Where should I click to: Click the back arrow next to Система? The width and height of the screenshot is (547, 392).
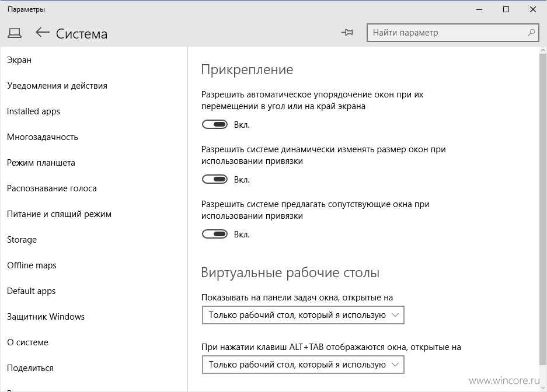[x=43, y=33]
